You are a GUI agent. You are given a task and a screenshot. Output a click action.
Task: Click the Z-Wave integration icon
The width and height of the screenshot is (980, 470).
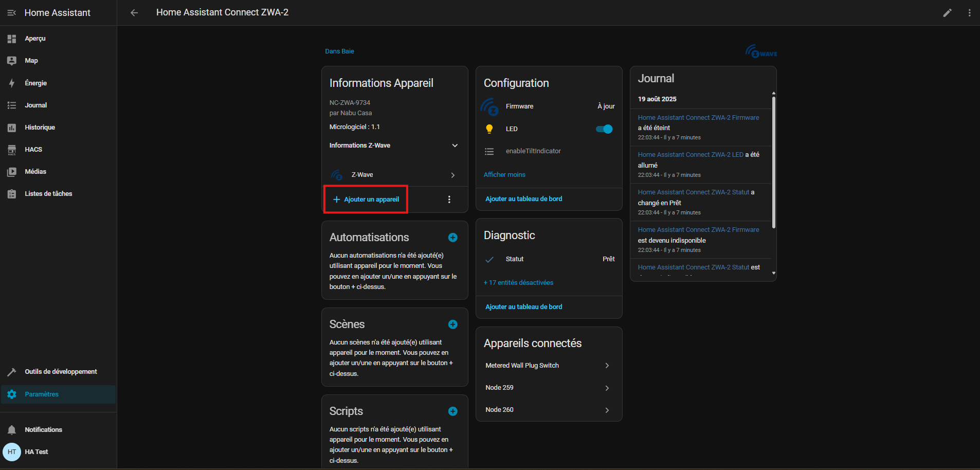pos(337,175)
